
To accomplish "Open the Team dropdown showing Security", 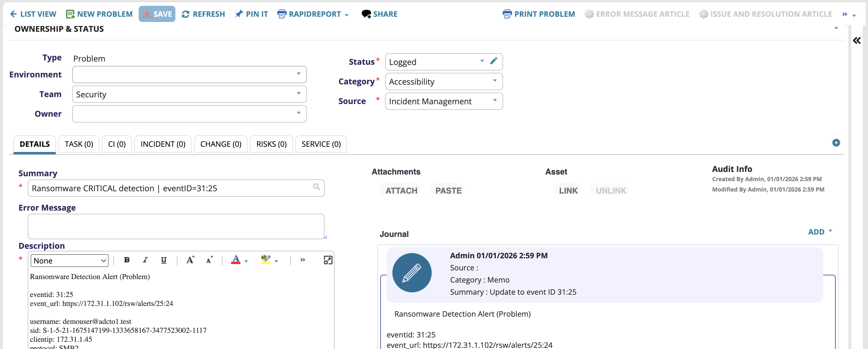I will pyautogui.click(x=189, y=94).
